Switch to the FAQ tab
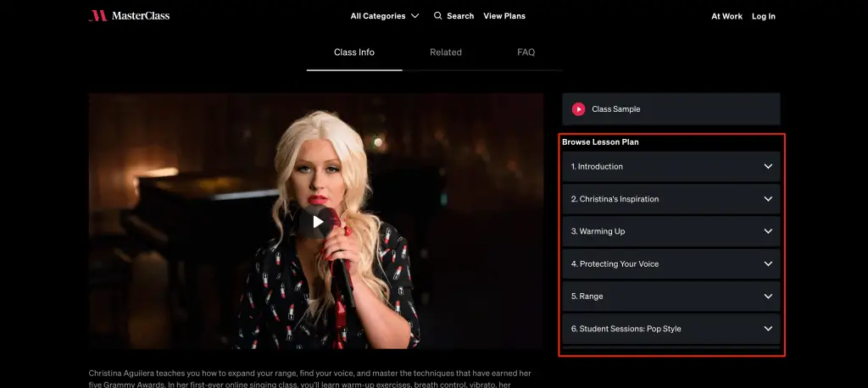The image size is (868, 388). coord(526,52)
